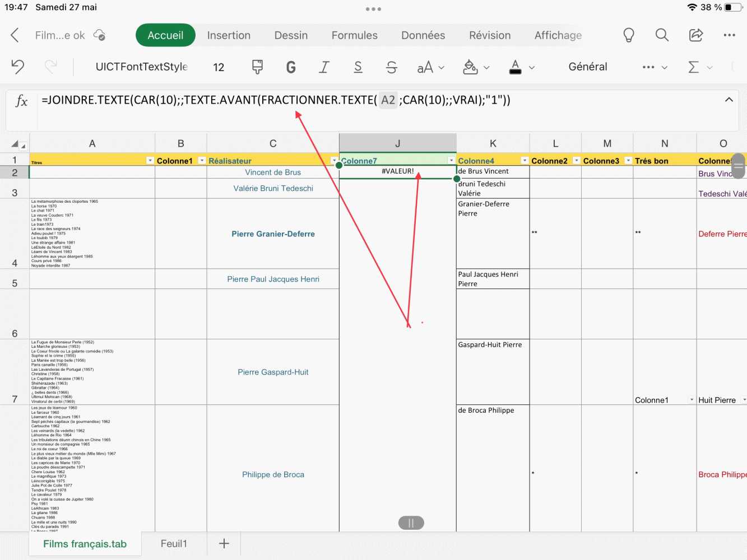Switch to the Formules ribbon tab

coord(354,35)
